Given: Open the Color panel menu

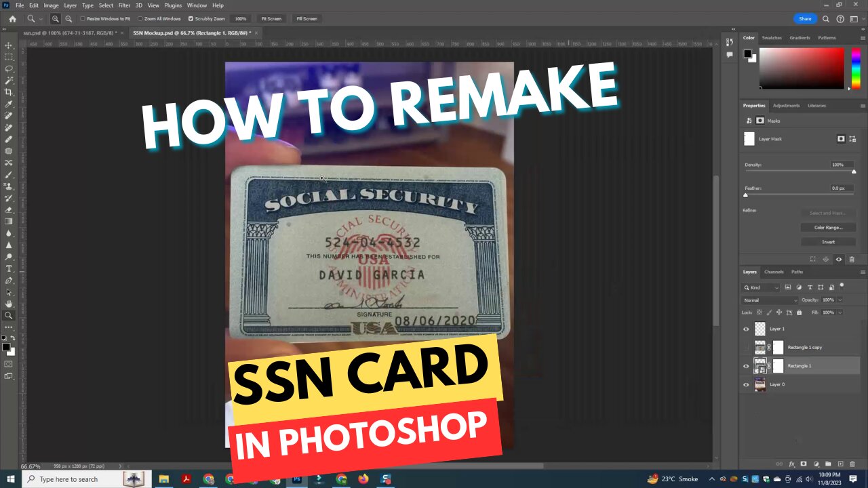Looking at the screenshot, I should click(863, 38).
